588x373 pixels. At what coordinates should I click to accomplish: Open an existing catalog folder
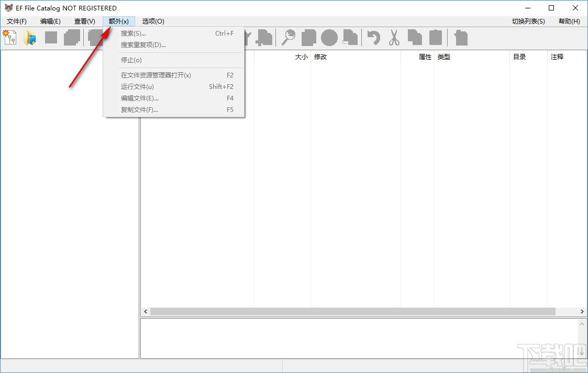click(30, 37)
